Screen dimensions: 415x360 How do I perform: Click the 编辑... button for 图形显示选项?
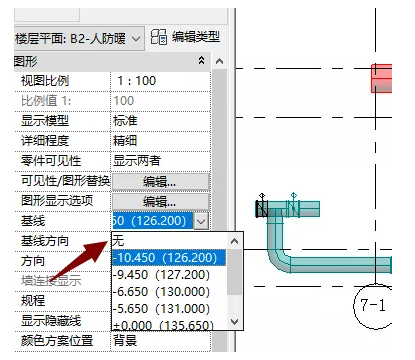tap(161, 202)
